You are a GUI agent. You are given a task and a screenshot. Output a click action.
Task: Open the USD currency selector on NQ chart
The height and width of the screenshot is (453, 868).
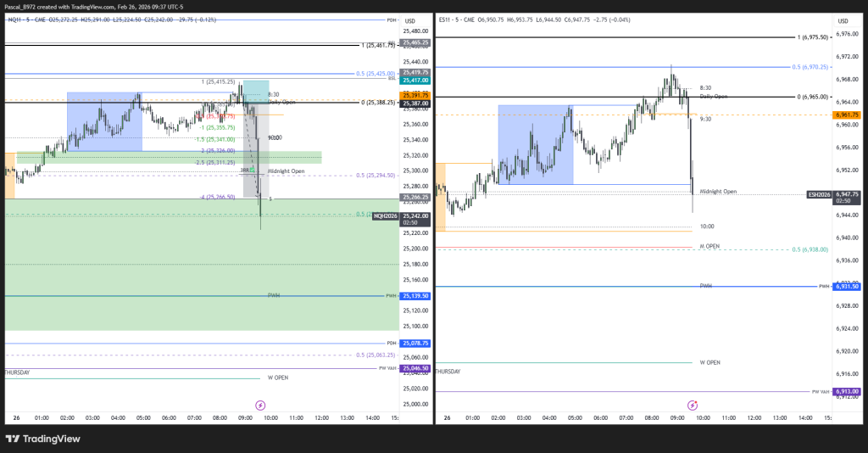click(x=410, y=20)
